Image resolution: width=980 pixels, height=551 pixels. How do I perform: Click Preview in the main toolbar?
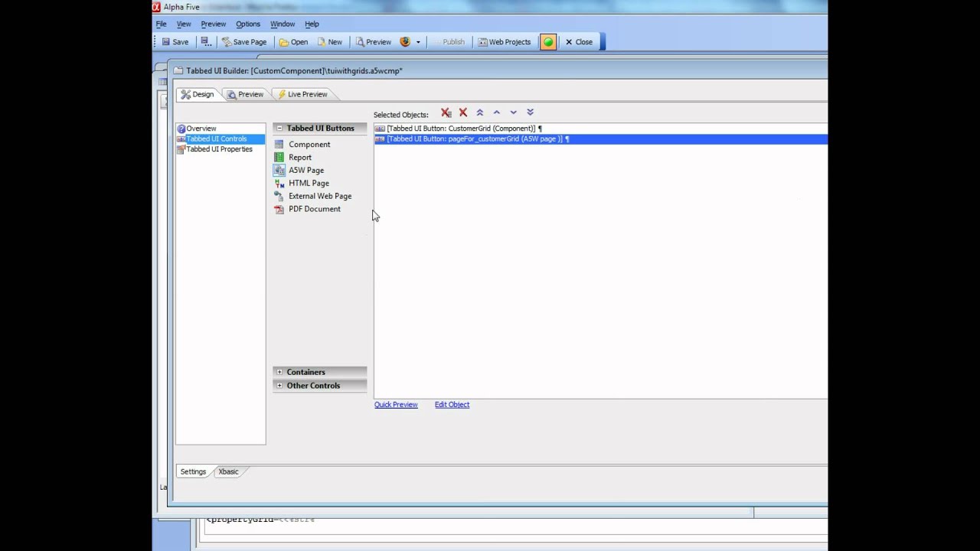[373, 42]
